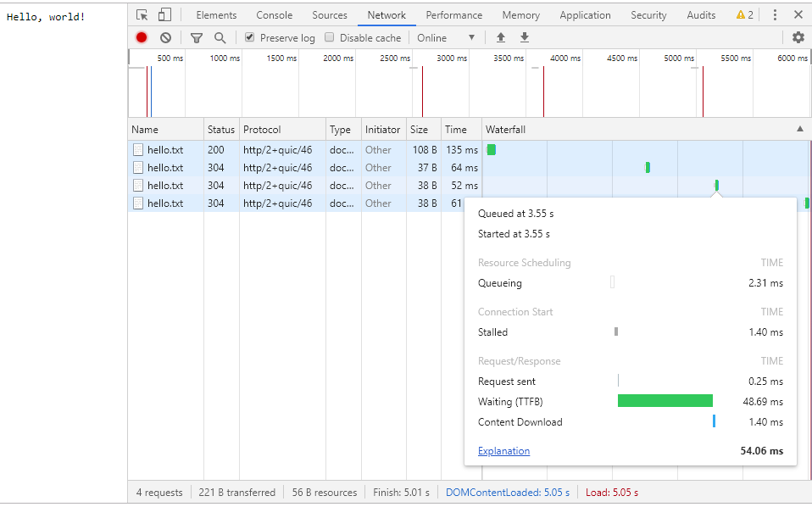Click the Finish: 5.01 s status entry
Screen dimensions: 812x507
click(x=402, y=493)
